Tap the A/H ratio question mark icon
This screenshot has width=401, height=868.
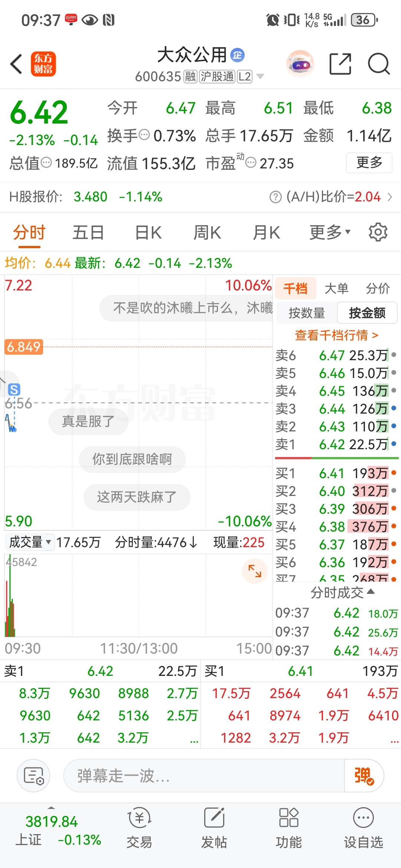276,197
